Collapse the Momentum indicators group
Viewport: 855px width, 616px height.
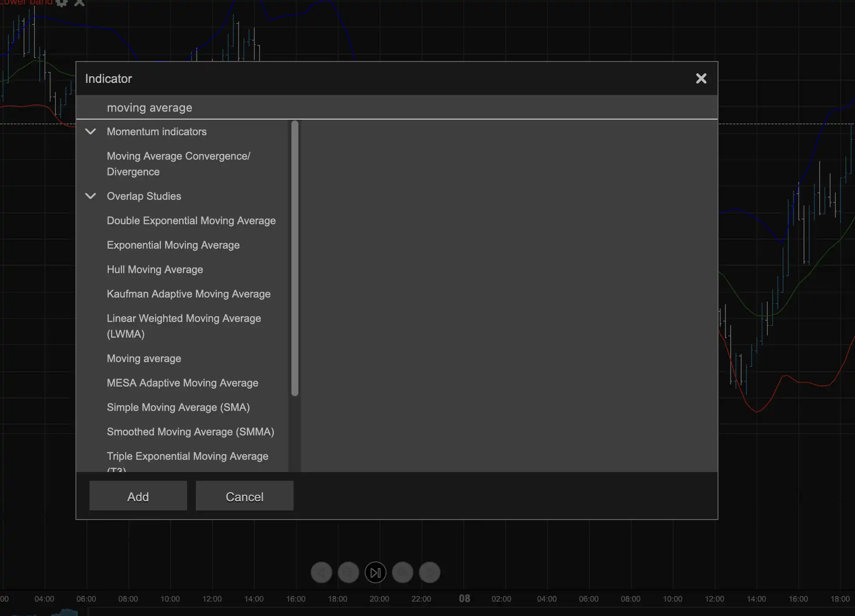pyautogui.click(x=91, y=131)
